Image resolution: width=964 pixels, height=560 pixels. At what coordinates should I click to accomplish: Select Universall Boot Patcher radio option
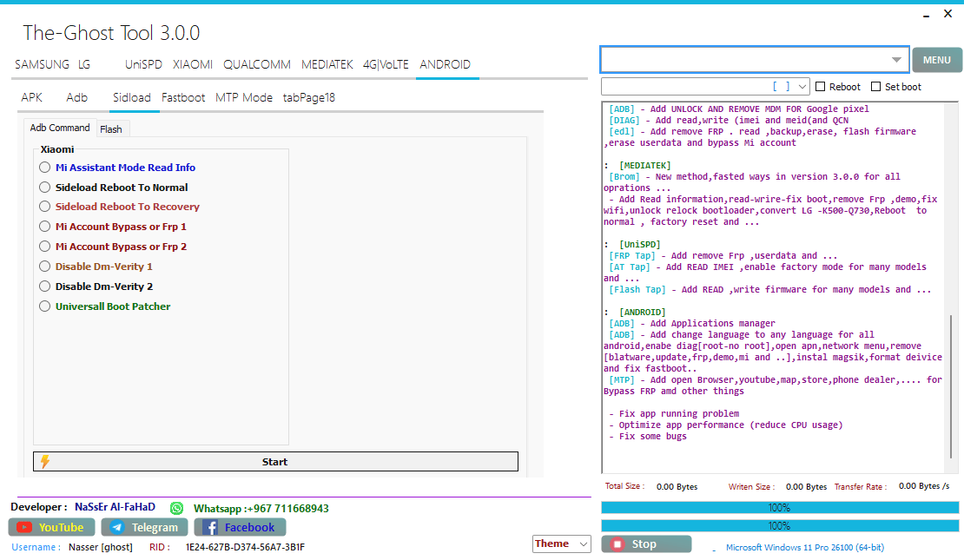(45, 306)
